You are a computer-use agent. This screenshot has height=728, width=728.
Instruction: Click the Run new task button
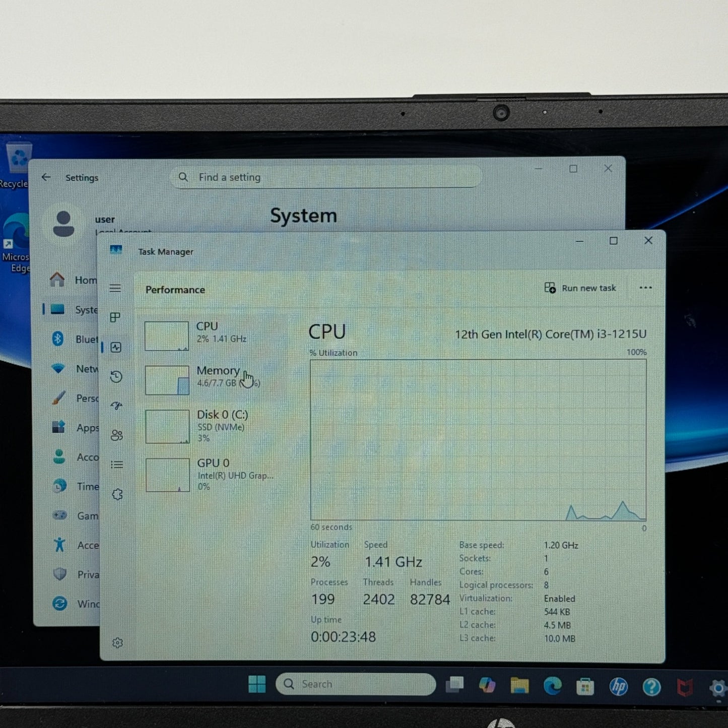(x=580, y=288)
